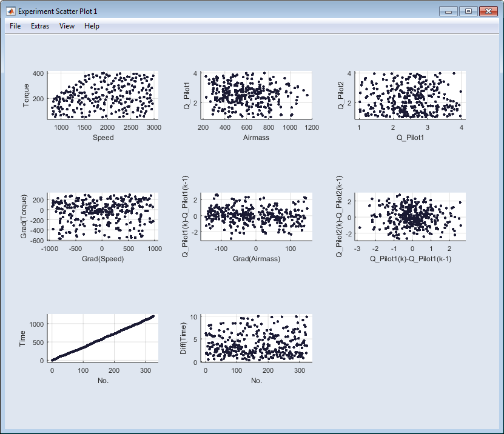The image size is (504, 434).
Task: Click the Torque versus Speed scatter plot
Action: (x=102, y=95)
